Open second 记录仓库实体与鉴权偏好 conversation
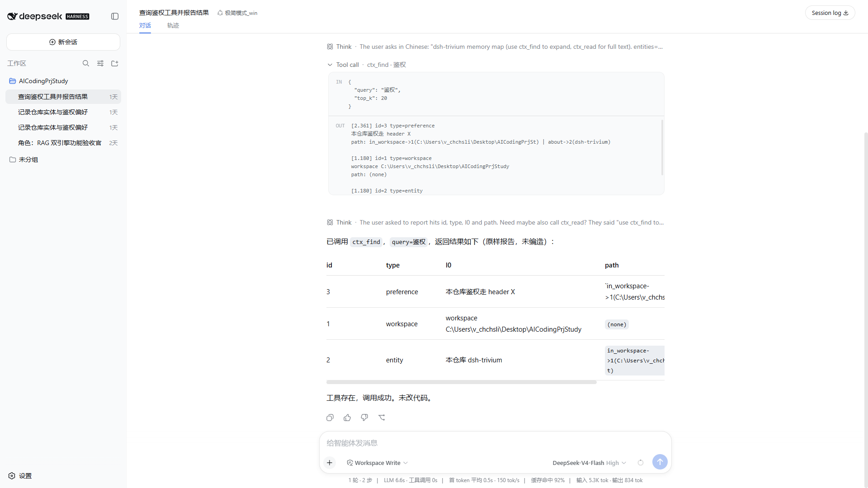868x488 pixels. [63, 127]
